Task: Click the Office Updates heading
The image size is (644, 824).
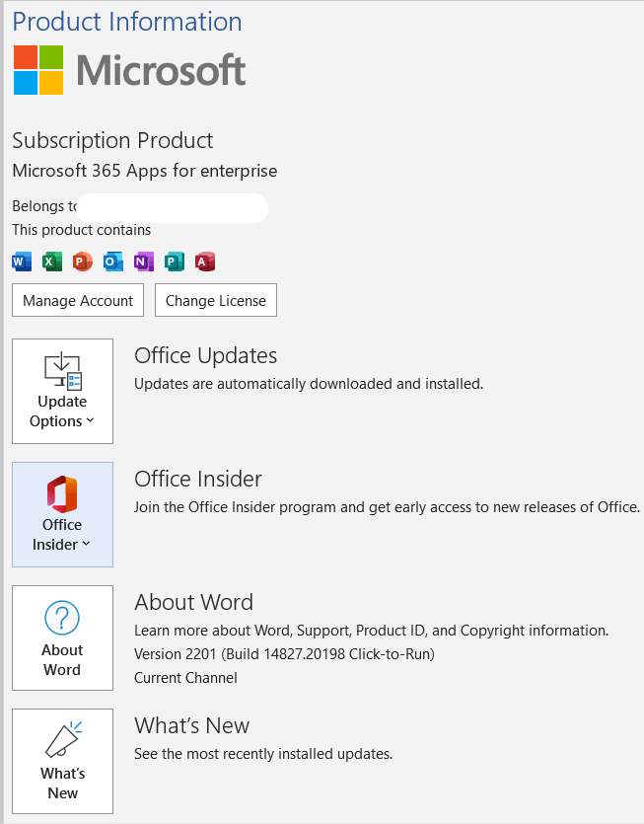Action: point(205,356)
